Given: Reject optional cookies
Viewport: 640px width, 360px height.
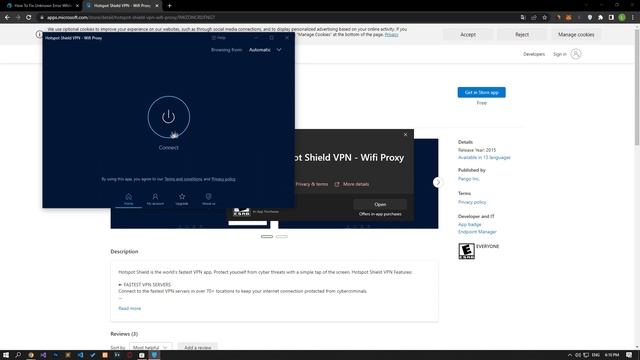Looking at the screenshot, I should coord(522,35).
